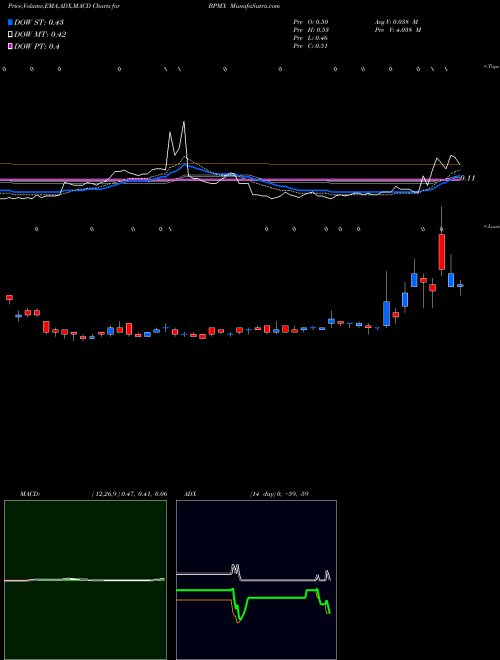The image size is (500, 660).
Task: Select the 'DOW PT: 0.4' legend text
Action: click(37, 47)
